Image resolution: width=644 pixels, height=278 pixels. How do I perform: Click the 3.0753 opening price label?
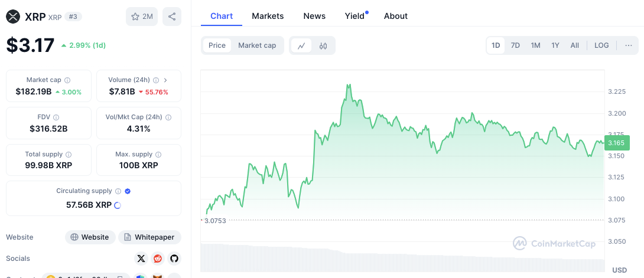click(x=215, y=221)
